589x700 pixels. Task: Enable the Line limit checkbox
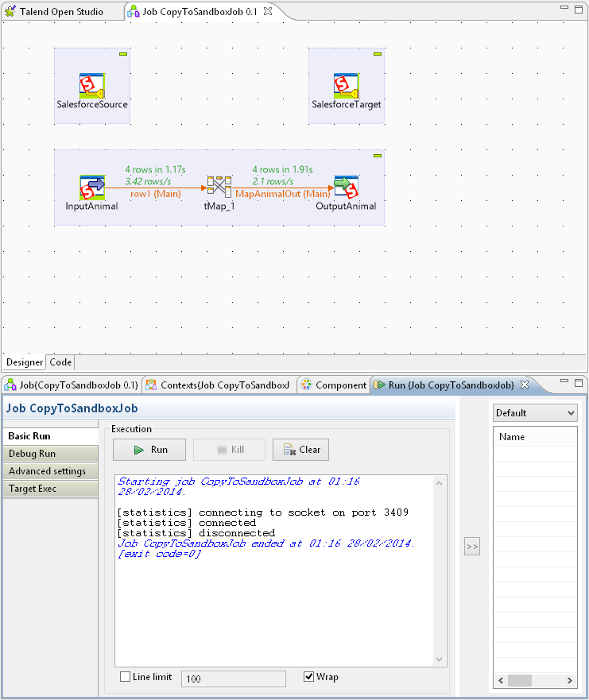[126, 677]
